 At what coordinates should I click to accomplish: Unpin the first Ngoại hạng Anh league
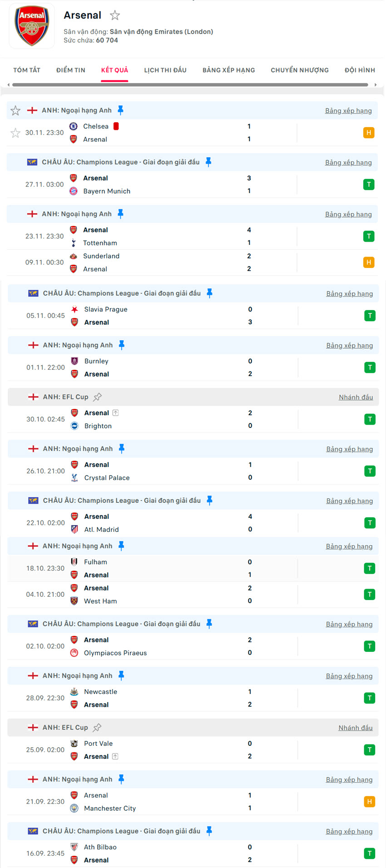pos(120,110)
